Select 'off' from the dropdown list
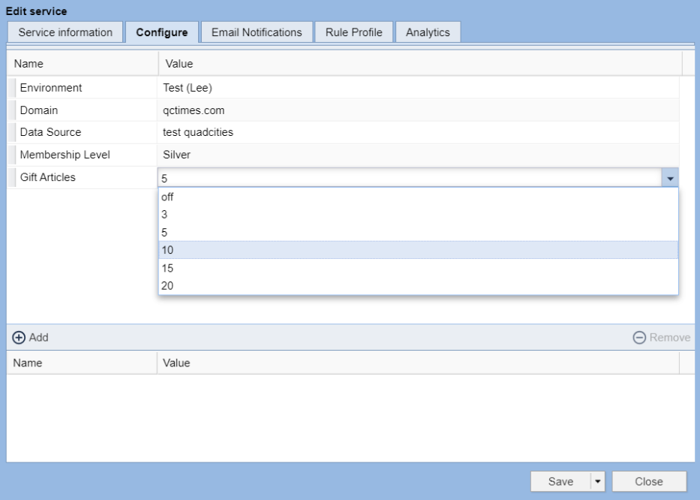 tap(168, 197)
